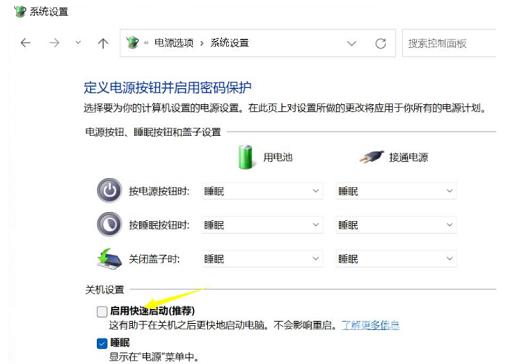Image resolution: width=520 pixels, height=364 pixels.
Task: Click the 关闭盖子时 label
Action: click(154, 259)
